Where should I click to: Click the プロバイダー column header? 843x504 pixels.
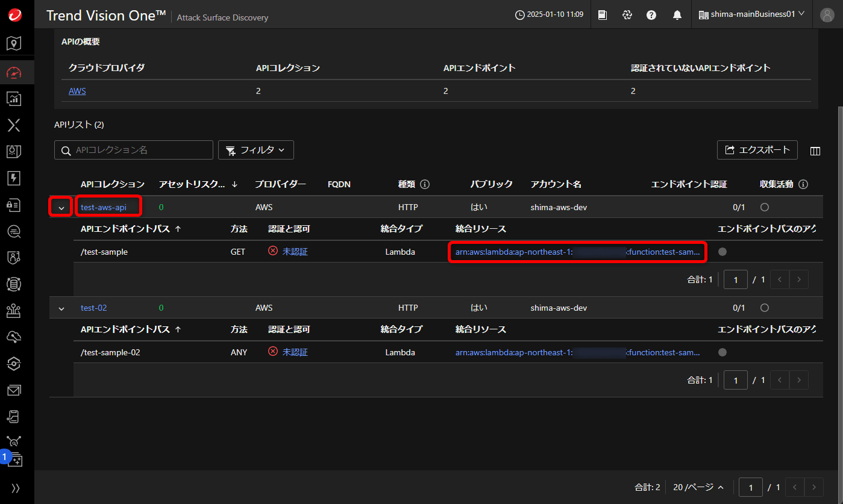point(280,184)
